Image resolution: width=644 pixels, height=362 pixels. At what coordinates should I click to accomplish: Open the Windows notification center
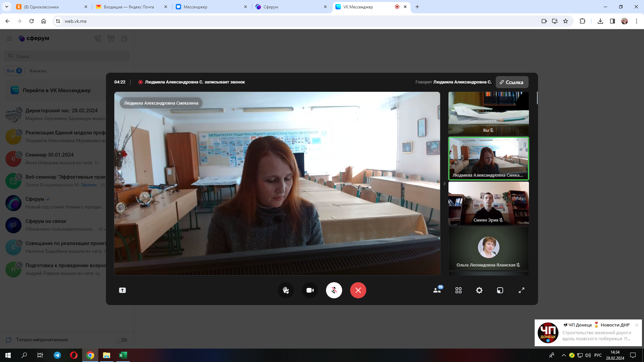(x=633, y=355)
